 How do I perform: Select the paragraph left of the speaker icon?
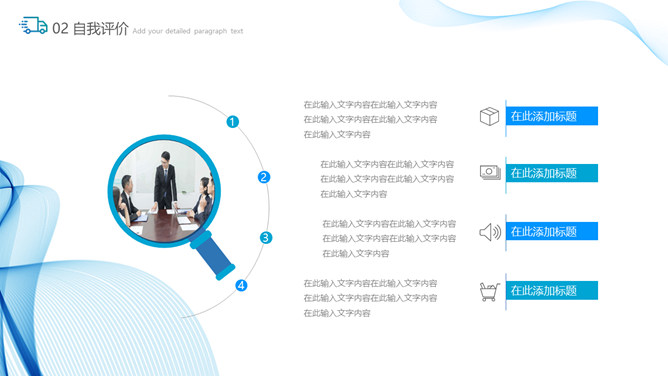coord(389,239)
